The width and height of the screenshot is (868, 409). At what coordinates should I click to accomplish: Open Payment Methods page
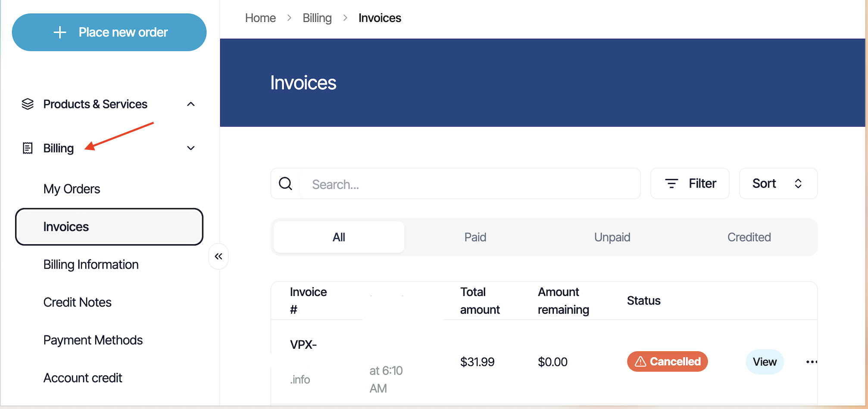pos(93,340)
